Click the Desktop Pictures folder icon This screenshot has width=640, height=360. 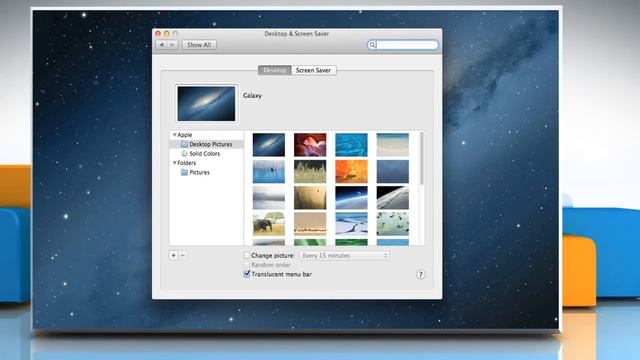tap(184, 144)
